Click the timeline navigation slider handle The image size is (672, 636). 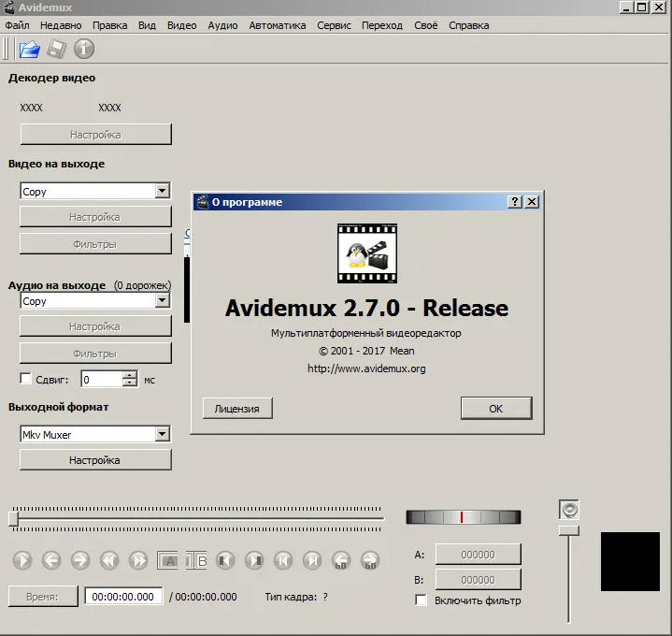click(x=13, y=518)
